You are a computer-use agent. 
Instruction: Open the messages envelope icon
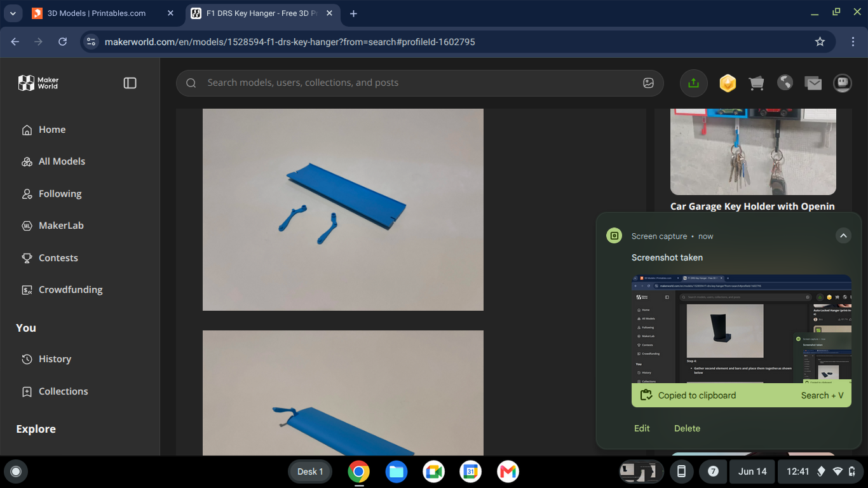pyautogui.click(x=813, y=83)
